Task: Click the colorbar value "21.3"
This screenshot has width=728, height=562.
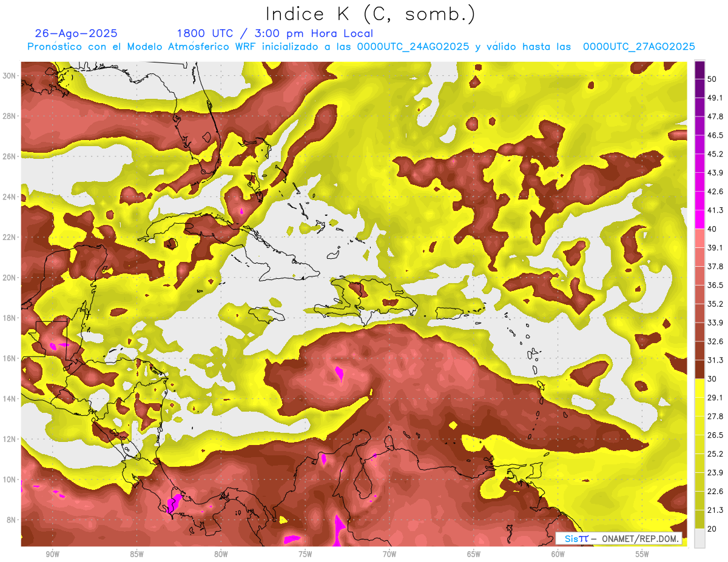Action: click(x=715, y=510)
